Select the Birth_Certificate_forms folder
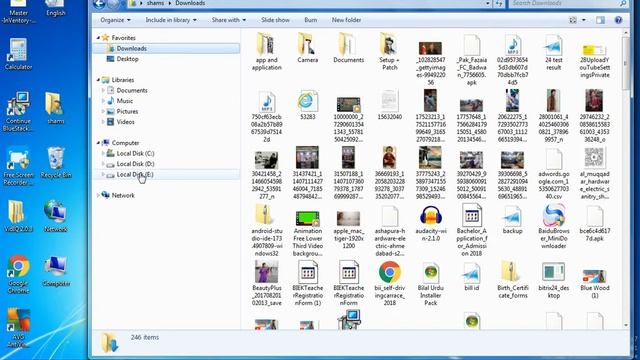The width and height of the screenshot is (640, 360). [x=513, y=280]
